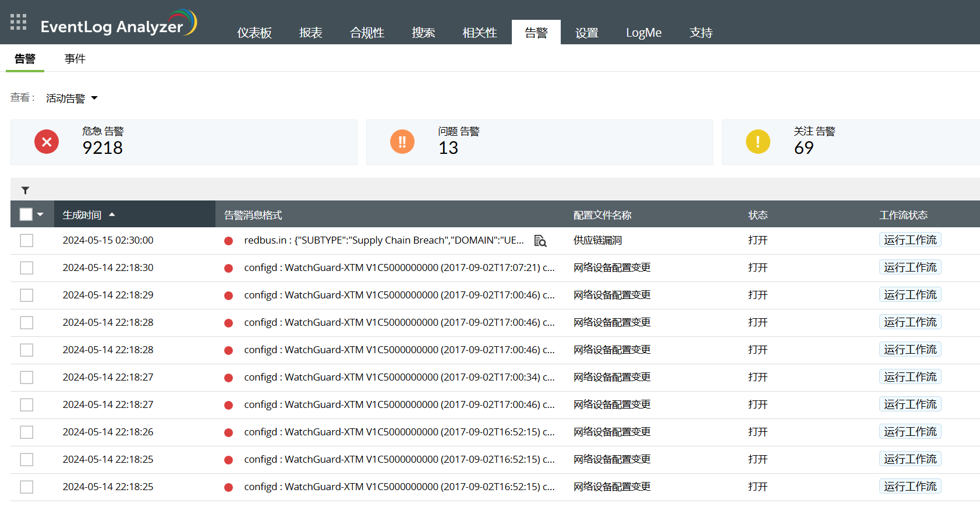The width and height of the screenshot is (980, 514).
Task: Click the configd message with 2017-09-02T17:00:34
Action: pyautogui.click(x=399, y=377)
